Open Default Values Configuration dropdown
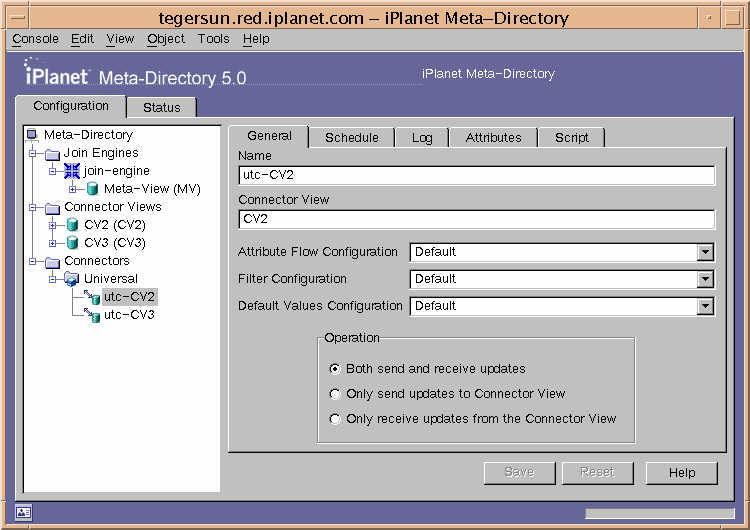750x530 pixels. tap(705, 307)
